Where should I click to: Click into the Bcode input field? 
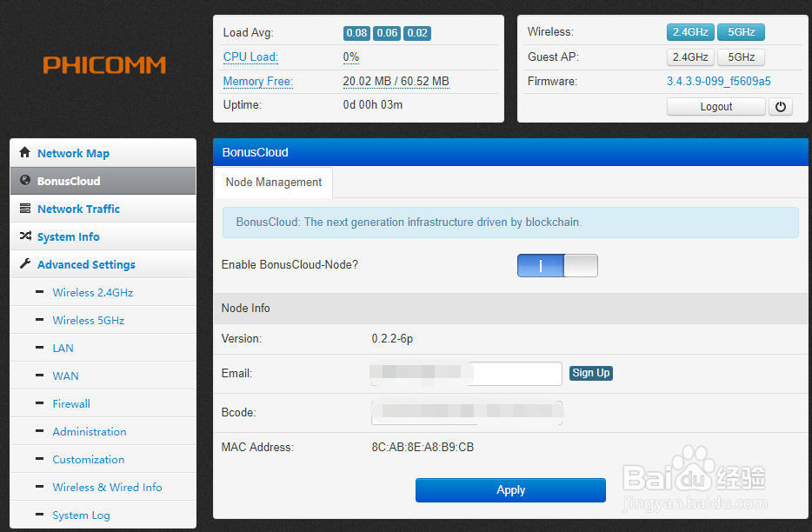(467, 413)
